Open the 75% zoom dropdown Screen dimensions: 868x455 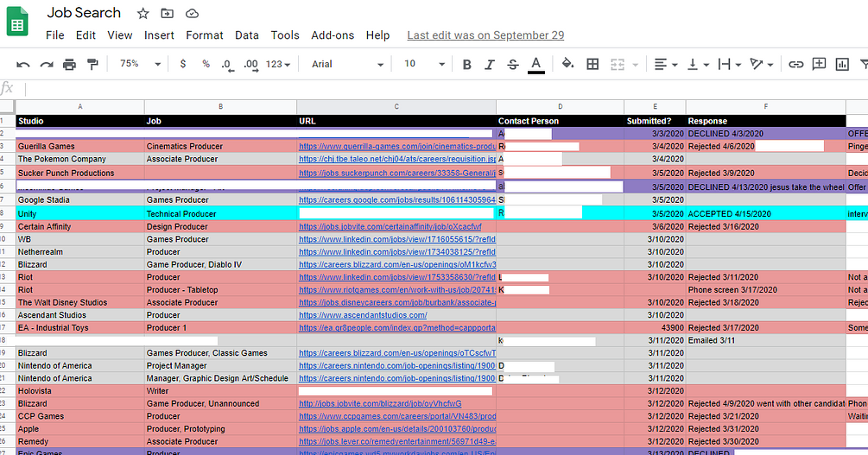(x=140, y=64)
